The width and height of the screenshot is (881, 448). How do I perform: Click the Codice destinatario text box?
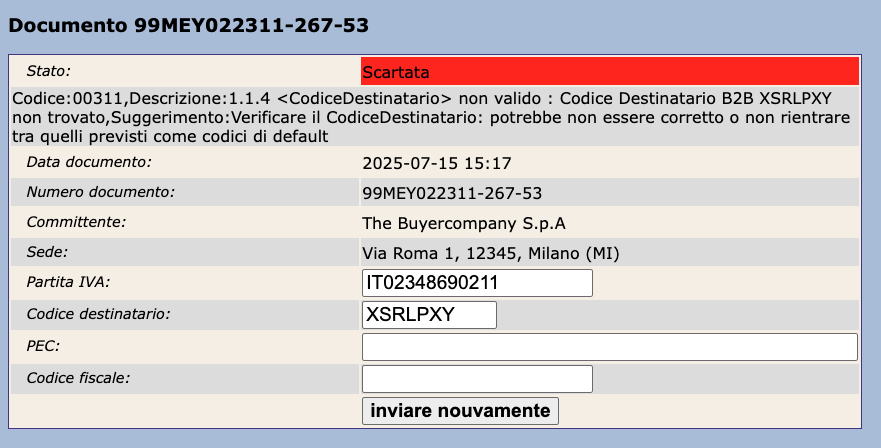(429, 315)
